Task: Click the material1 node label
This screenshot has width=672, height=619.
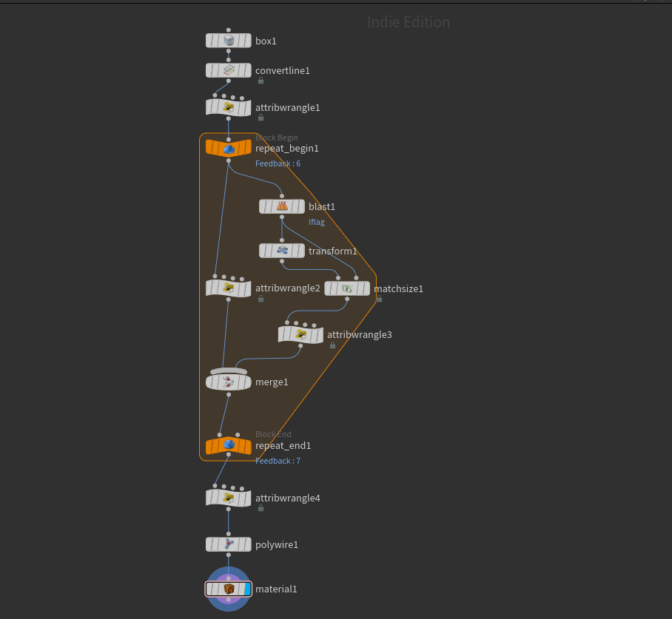Action: (x=276, y=589)
